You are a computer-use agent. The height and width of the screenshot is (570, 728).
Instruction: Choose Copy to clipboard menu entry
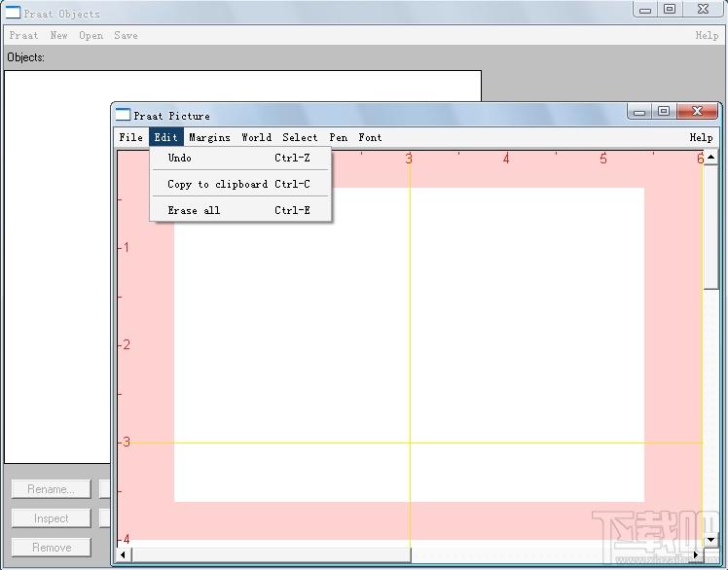240,184
